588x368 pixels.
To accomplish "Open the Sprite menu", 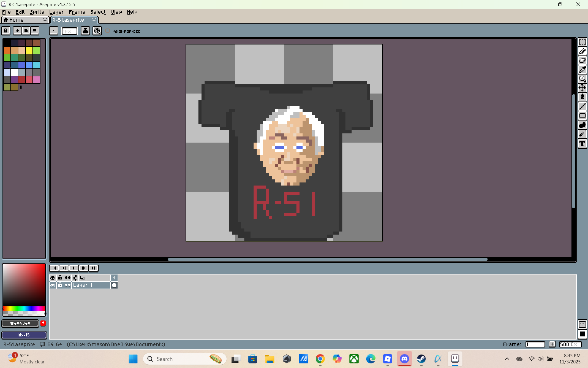I will [37, 12].
